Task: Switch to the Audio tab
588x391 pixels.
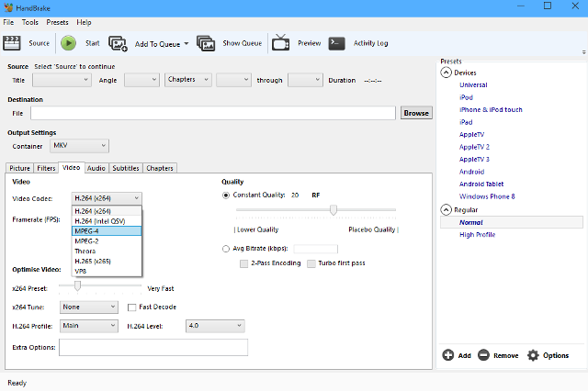Action: click(x=96, y=168)
